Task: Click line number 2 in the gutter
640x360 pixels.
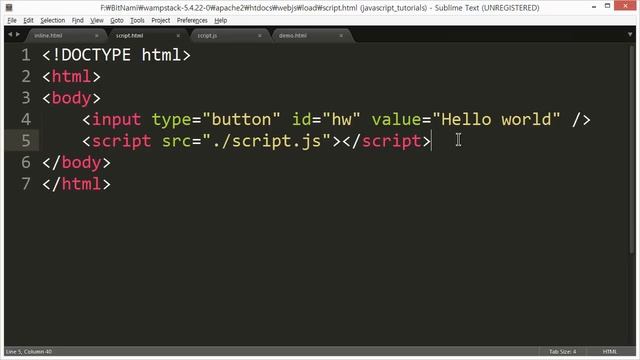Action: (26, 77)
